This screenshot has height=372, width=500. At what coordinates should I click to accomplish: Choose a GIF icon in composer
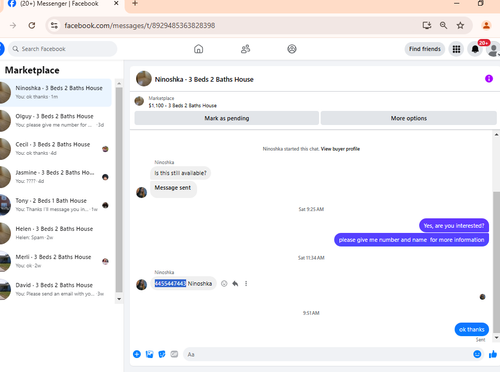(x=174, y=354)
